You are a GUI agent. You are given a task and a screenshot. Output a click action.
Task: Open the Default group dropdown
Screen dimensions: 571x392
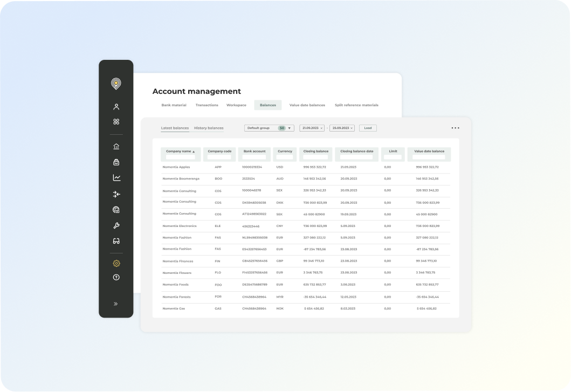269,128
